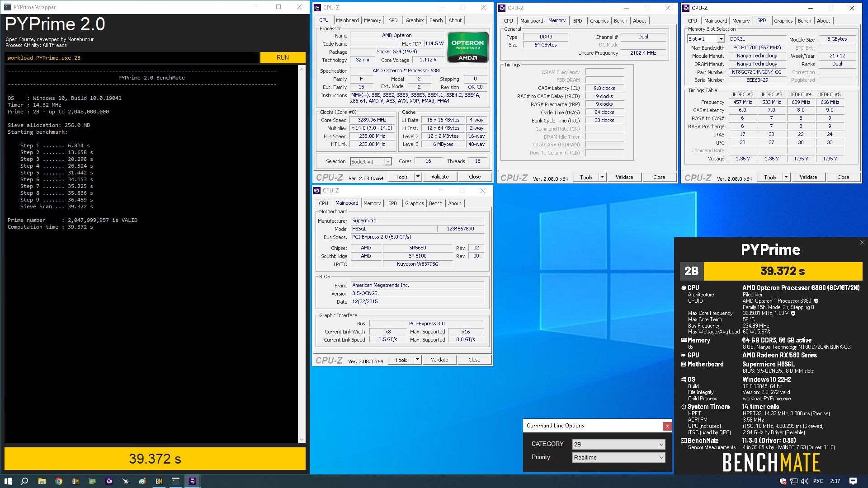Click Validate in the CPU-Z SPD window

coord(808,177)
